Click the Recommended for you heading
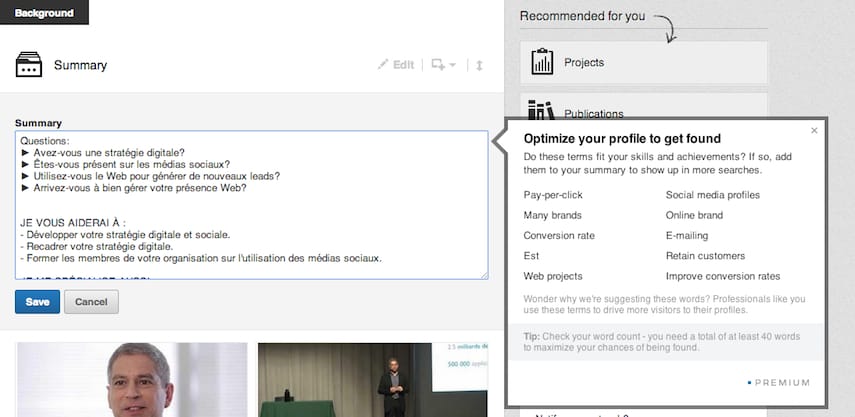 (582, 16)
